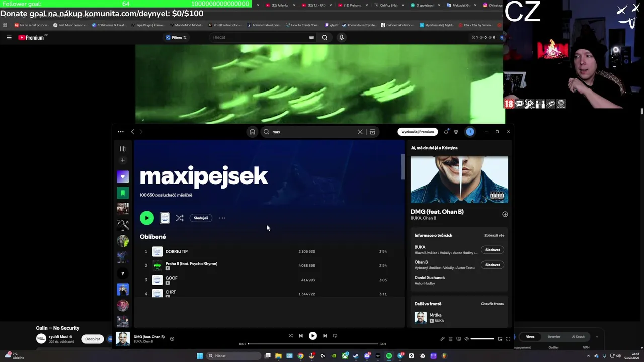
Task: Open the Friend activity icon
Action: click(x=456, y=132)
